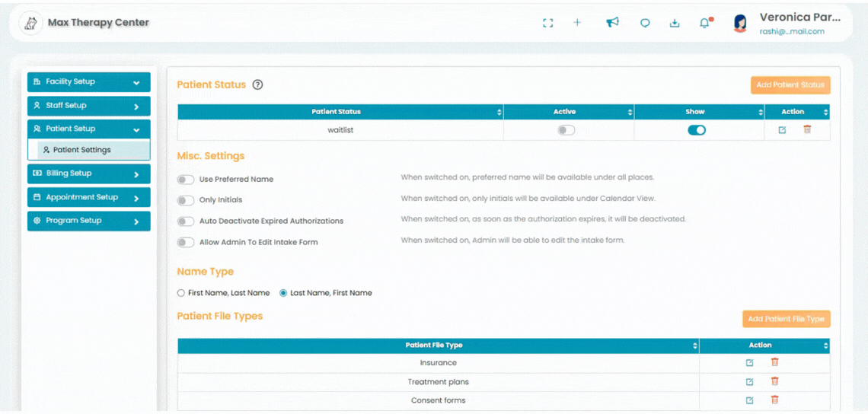Click Veronica Par... user name

pos(800,18)
